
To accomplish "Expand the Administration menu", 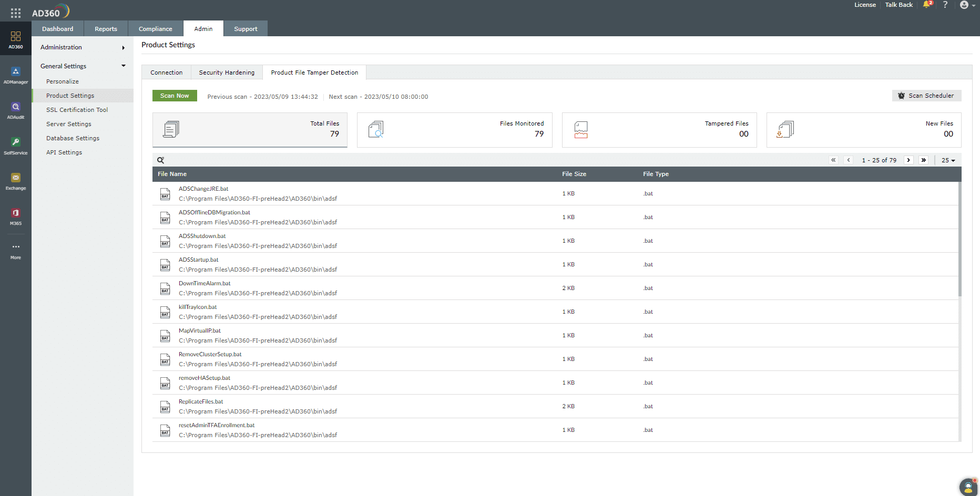I will click(x=83, y=47).
